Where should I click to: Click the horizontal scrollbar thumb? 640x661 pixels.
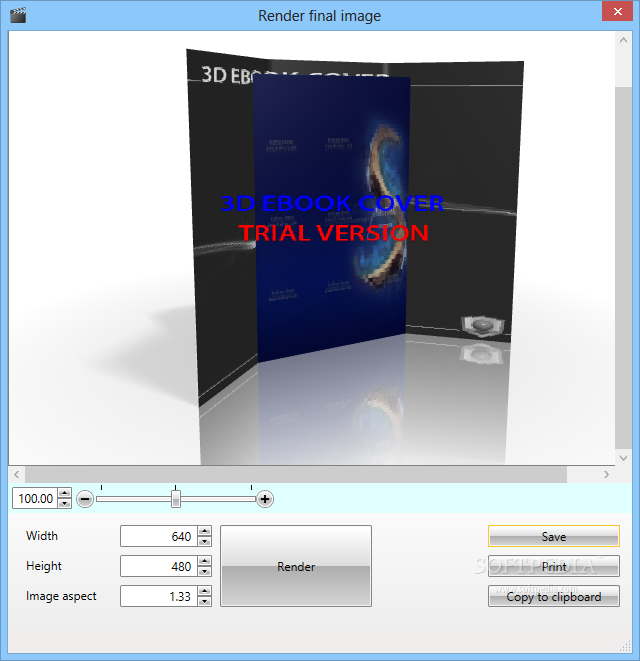pos(296,474)
